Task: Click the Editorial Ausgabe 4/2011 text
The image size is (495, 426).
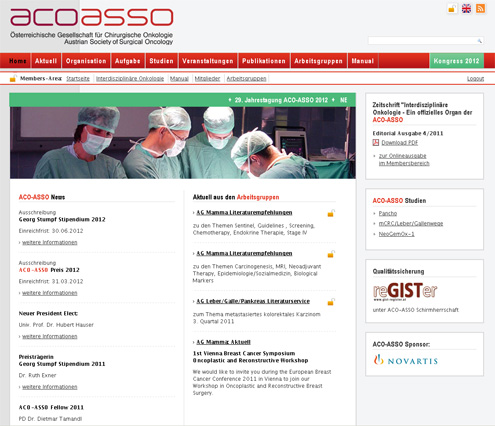Action: point(408,133)
